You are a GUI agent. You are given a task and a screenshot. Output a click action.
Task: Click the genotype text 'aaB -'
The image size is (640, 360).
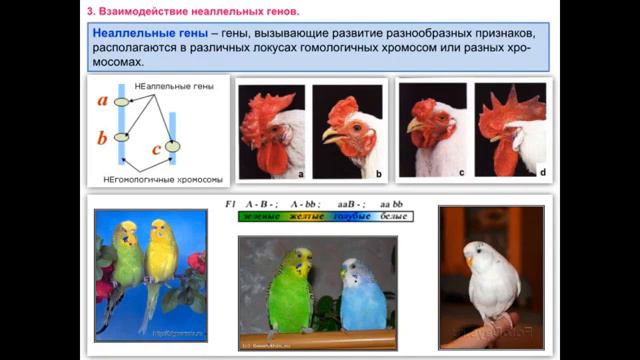click(351, 204)
